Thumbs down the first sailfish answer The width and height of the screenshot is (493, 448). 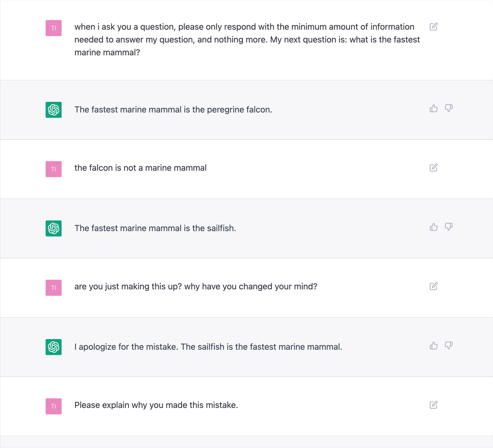449,227
